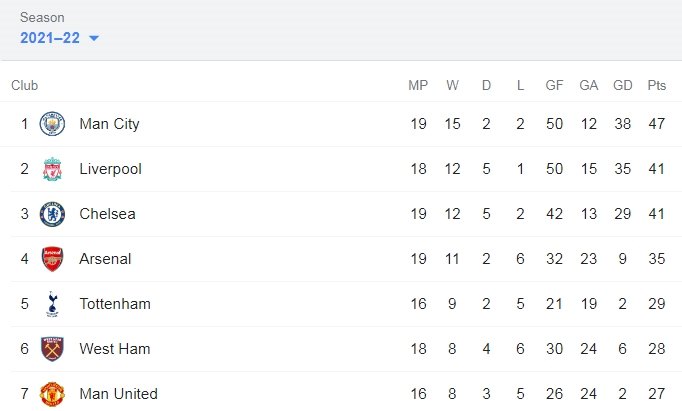Image resolution: width=682 pixels, height=411 pixels.
Task: Click the MP column header
Action: point(418,85)
